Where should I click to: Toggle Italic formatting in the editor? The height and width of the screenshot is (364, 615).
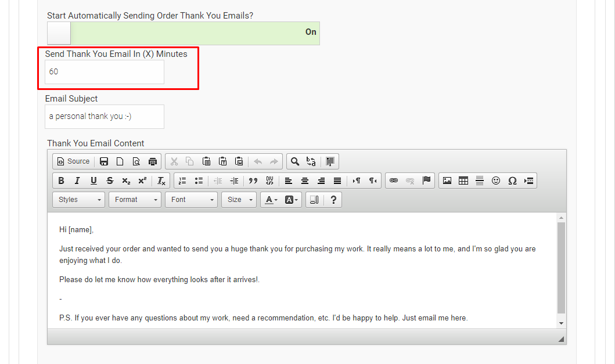click(77, 181)
